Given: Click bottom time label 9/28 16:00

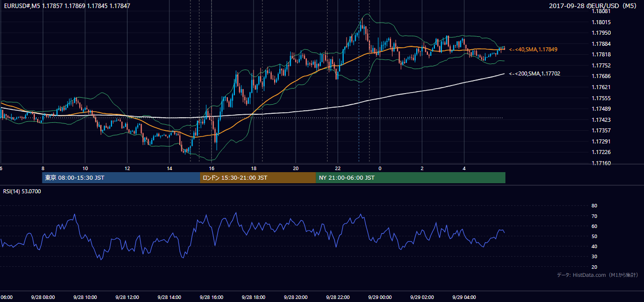Looking at the screenshot, I should (x=211, y=297).
